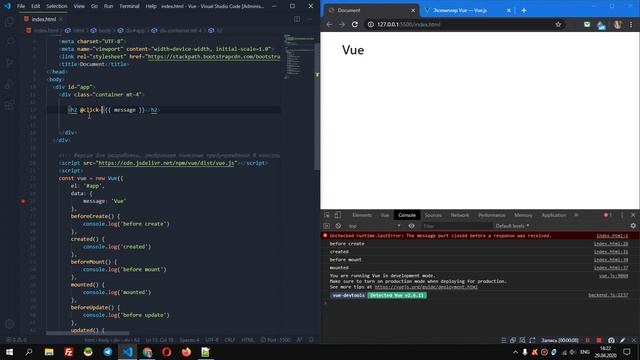Open Source Control view in VS Code activity bar

[x=9, y=63]
